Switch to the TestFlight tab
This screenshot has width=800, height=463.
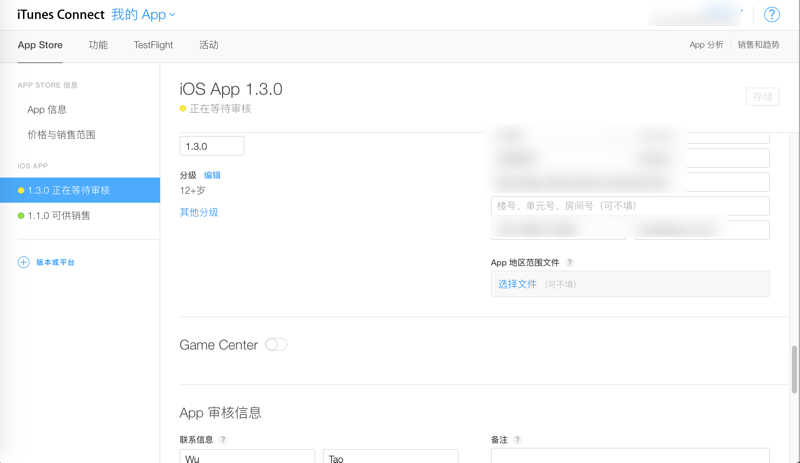click(x=153, y=45)
